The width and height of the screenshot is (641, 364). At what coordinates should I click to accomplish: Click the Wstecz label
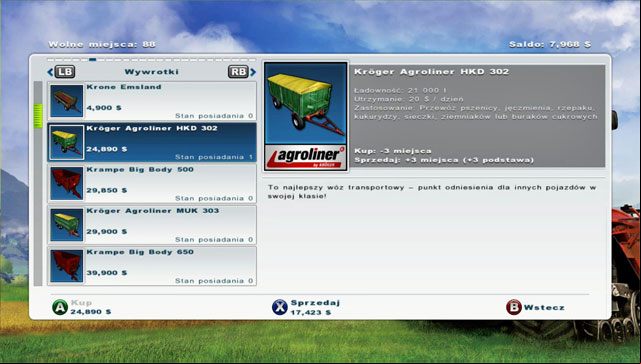point(544,308)
